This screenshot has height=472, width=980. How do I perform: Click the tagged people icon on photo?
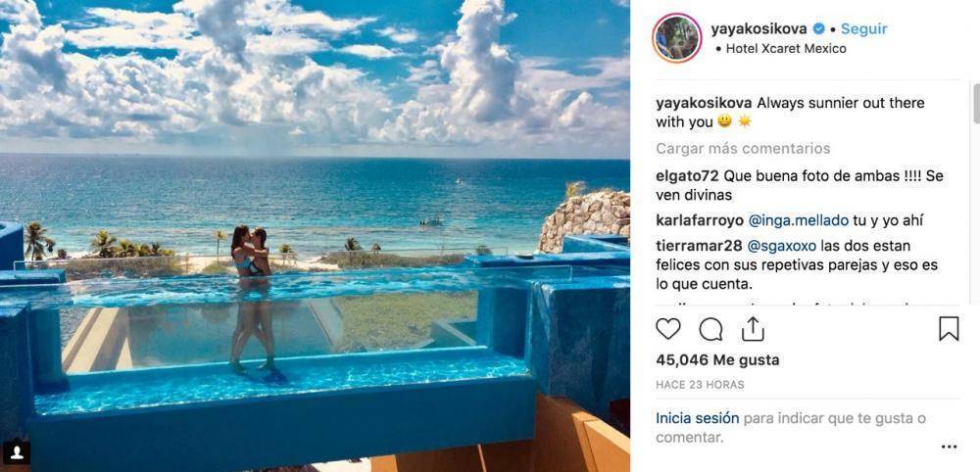(18, 451)
